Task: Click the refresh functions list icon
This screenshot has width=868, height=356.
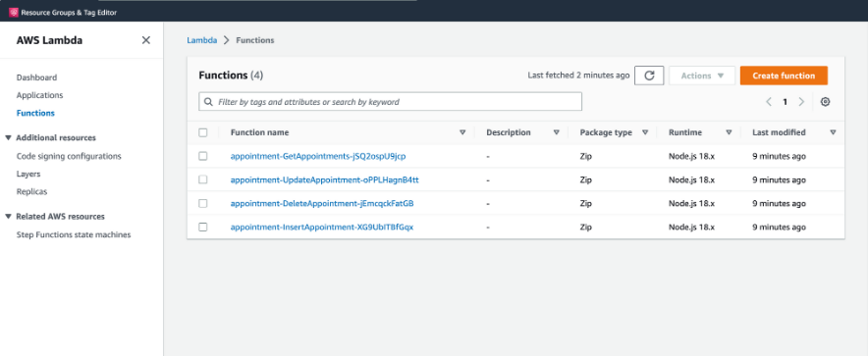Action: pyautogui.click(x=649, y=76)
